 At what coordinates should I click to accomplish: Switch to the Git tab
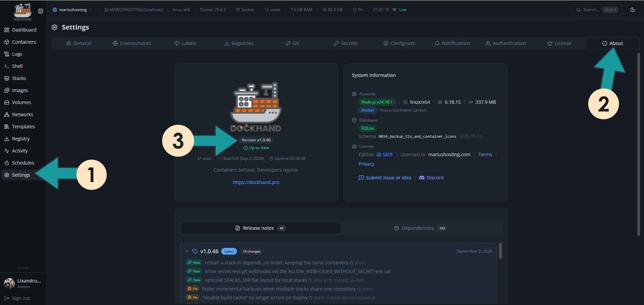[x=292, y=43]
